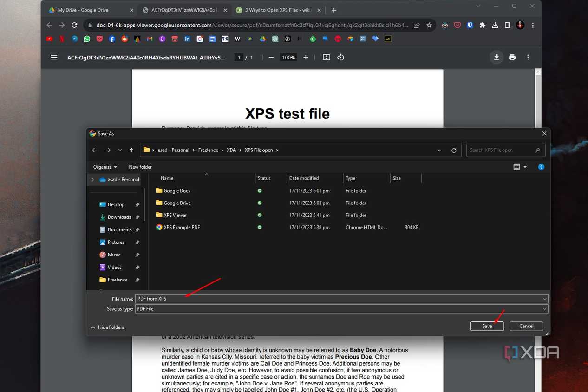Open Chrome three-dot menu

(533, 25)
